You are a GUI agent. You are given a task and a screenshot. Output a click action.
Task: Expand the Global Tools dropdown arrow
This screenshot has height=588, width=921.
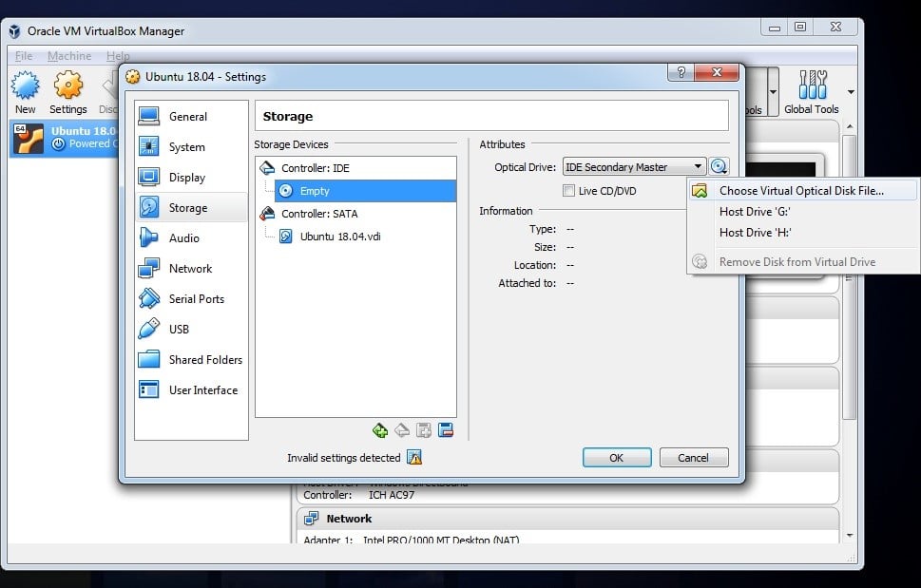(x=851, y=92)
